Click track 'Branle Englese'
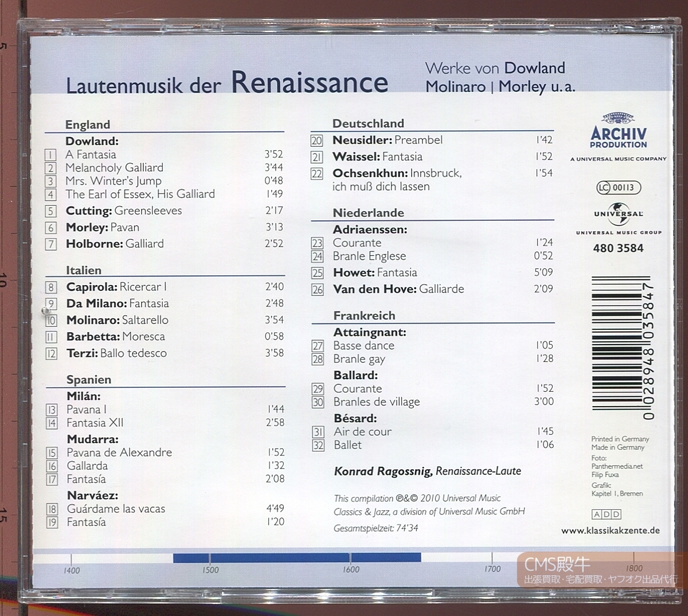Image resolution: width=688 pixels, height=616 pixels. pyautogui.click(x=369, y=256)
